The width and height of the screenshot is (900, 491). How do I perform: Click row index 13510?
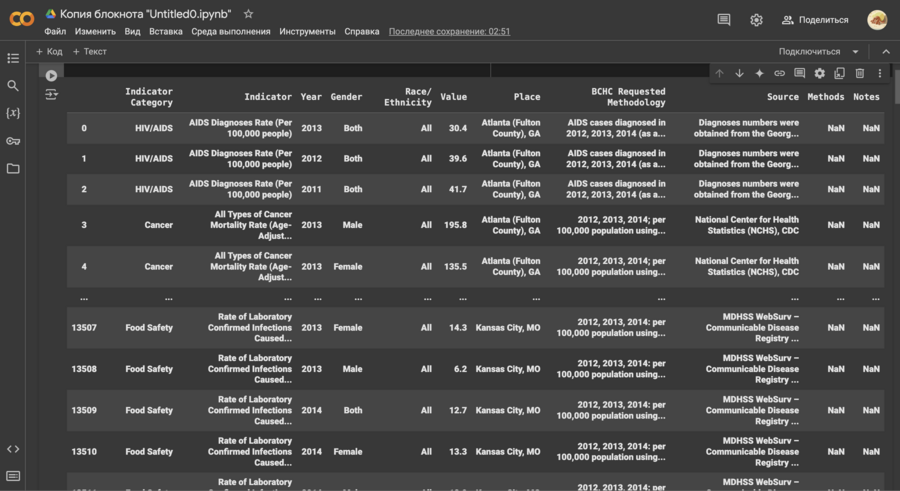click(x=84, y=451)
